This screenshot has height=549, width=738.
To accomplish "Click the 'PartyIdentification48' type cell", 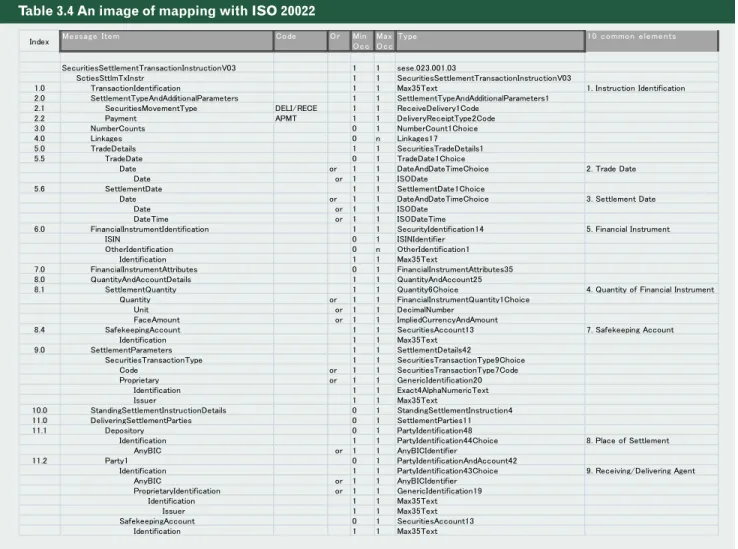I will pos(434,431).
